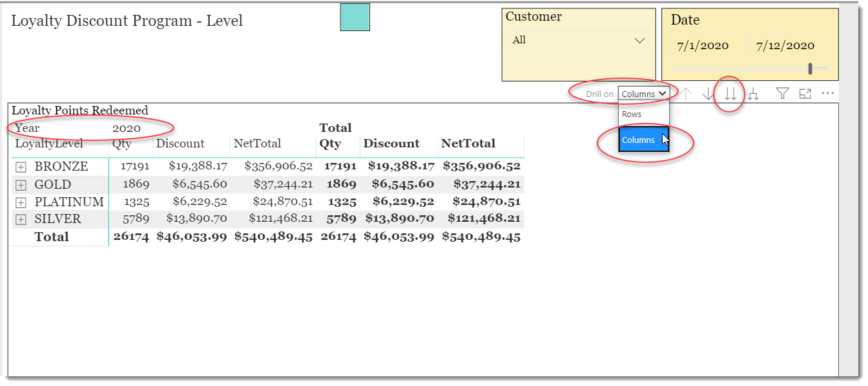868x386 pixels.
Task: Click the end date field 7/12/2020
Action: (x=785, y=46)
